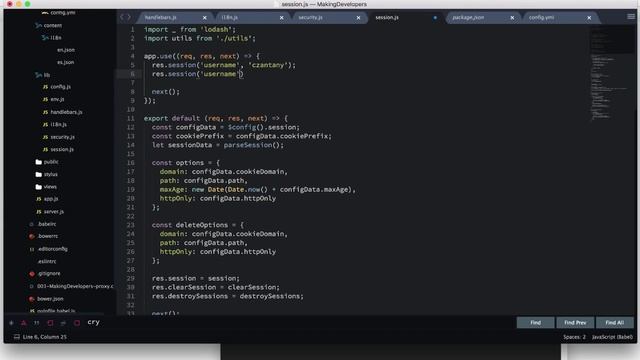Close the security.js tab

click(x=358, y=18)
